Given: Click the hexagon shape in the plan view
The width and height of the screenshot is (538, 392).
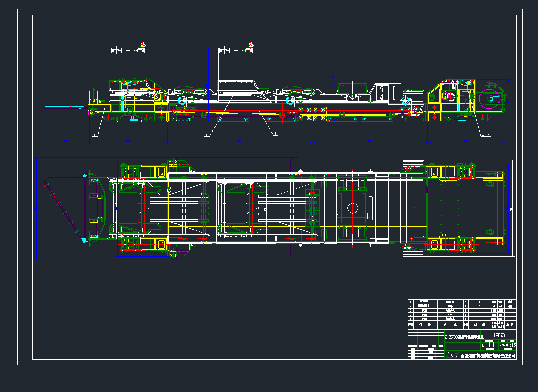Looking at the screenshot, I should [x=353, y=207].
